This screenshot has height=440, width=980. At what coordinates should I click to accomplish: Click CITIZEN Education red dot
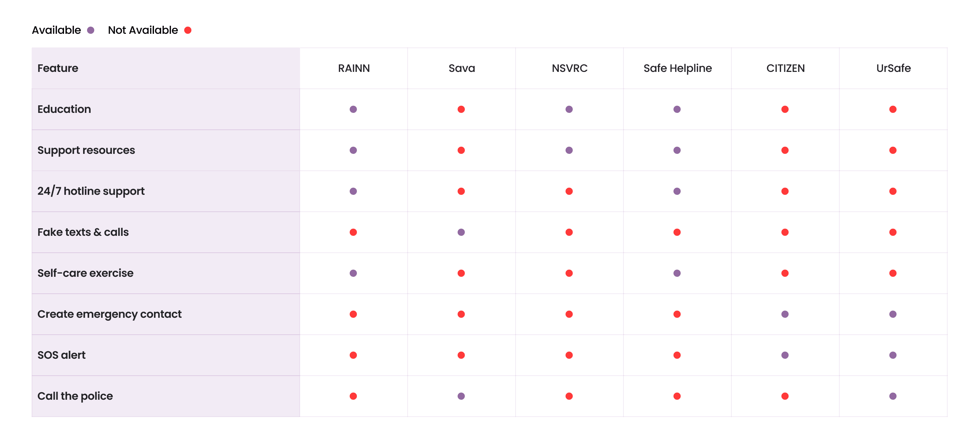click(x=784, y=110)
